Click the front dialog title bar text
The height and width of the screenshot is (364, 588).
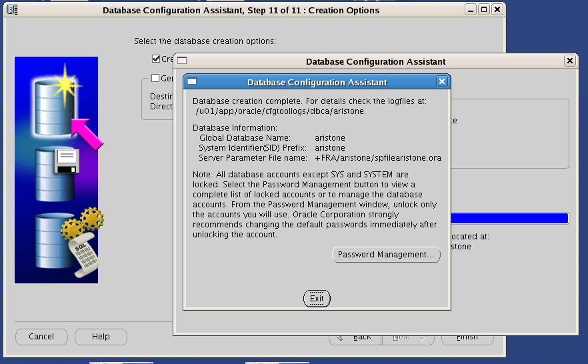(x=317, y=82)
